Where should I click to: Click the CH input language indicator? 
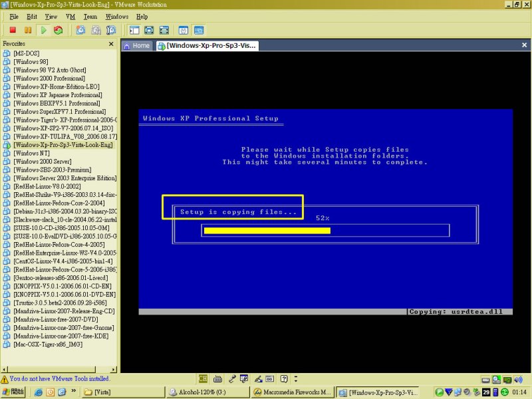(203, 378)
